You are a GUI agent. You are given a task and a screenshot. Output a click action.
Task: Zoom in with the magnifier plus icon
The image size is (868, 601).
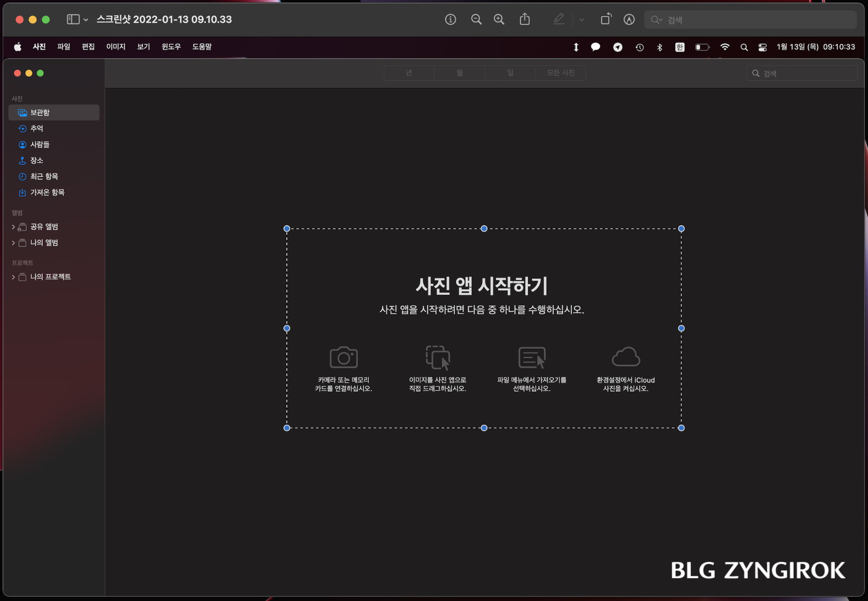pyautogui.click(x=499, y=20)
